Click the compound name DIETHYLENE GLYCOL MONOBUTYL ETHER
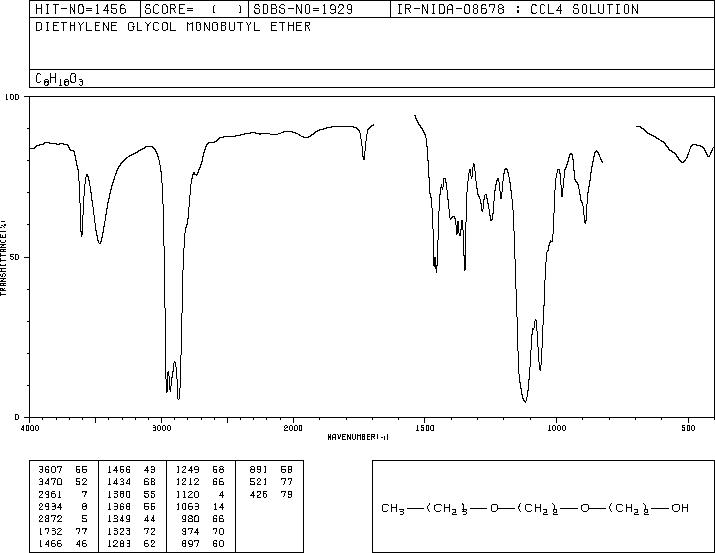Screen dimensions: 715x553 tap(173, 27)
